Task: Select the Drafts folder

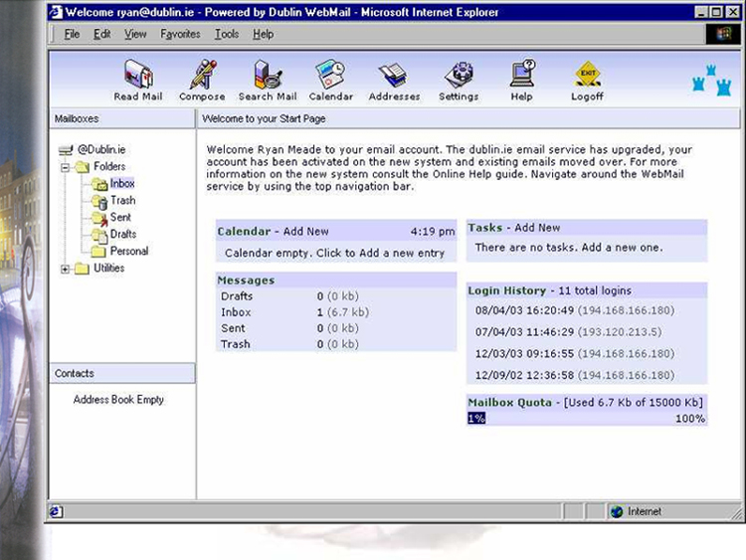Action: click(x=123, y=235)
